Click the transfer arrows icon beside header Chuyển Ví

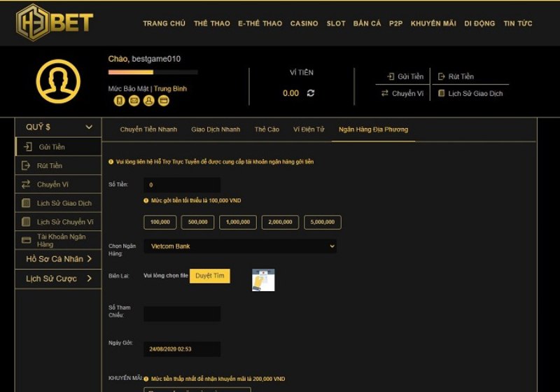click(384, 93)
